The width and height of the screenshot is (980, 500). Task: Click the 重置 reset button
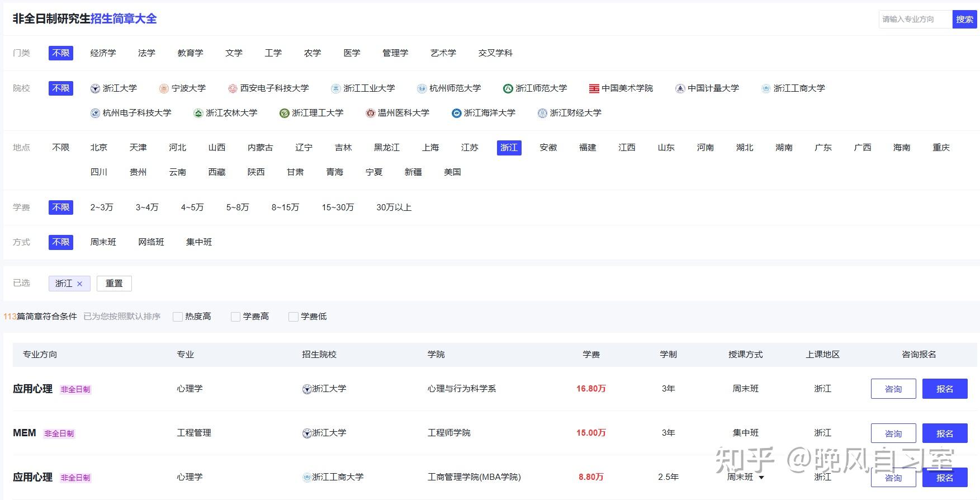(114, 284)
